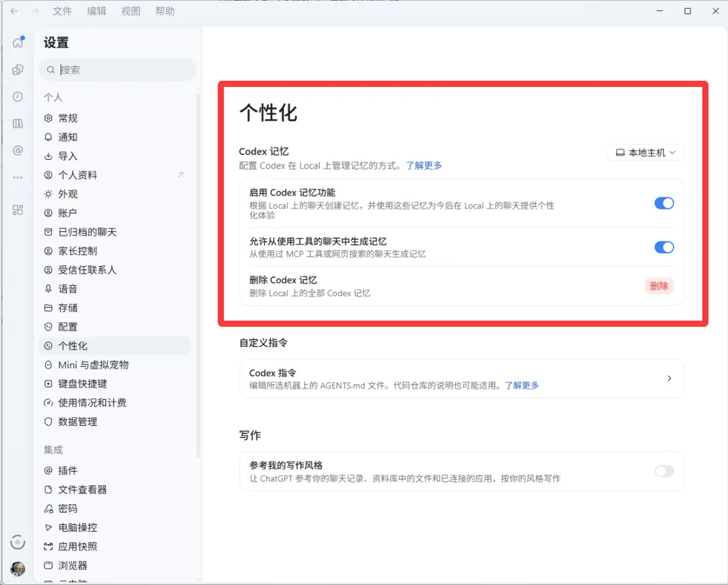728x585 pixels.
Task: Select 应用快照 integration page
Action: pyautogui.click(x=115, y=547)
